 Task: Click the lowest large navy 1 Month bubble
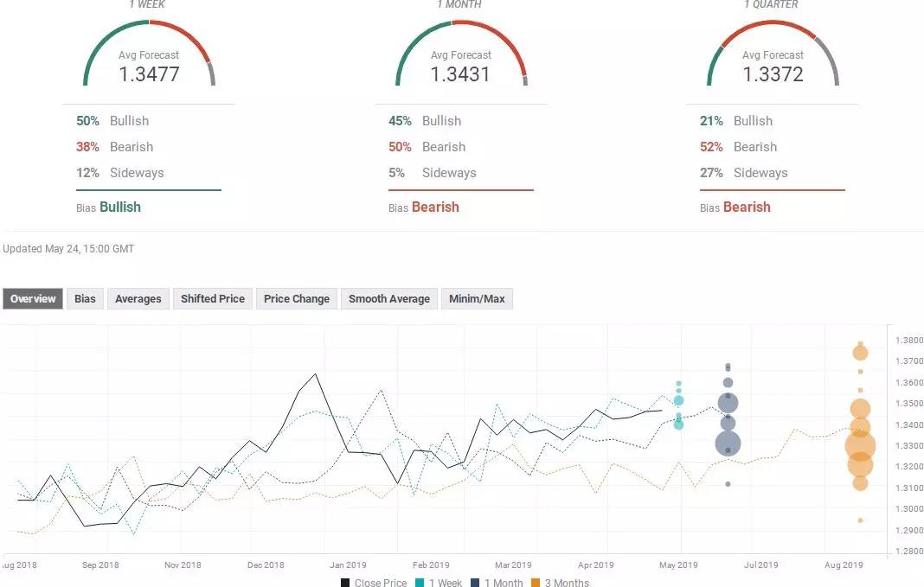[x=728, y=443]
